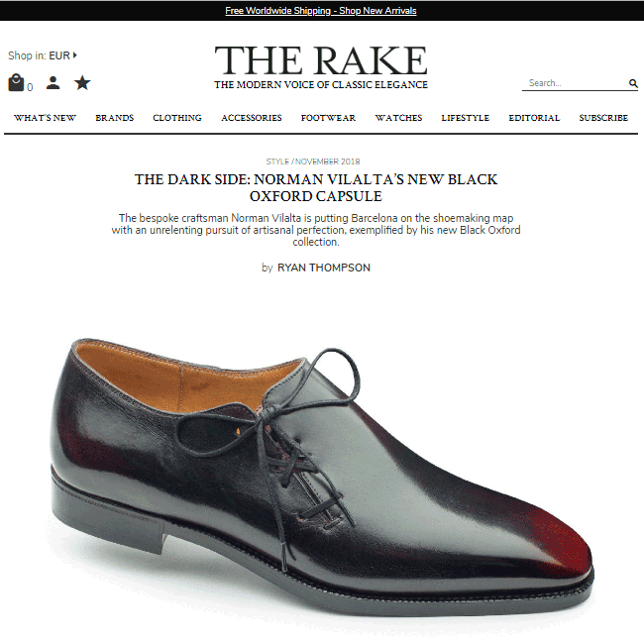Click the search magnifier icon
This screenshot has height=644, width=644.
click(x=633, y=83)
